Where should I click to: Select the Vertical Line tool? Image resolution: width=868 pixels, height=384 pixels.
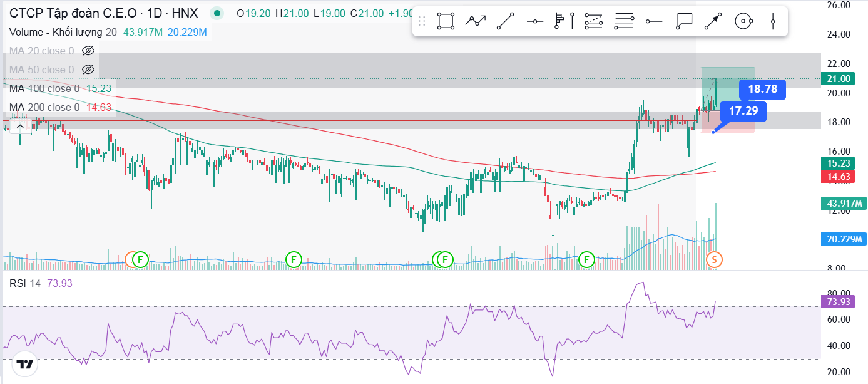774,21
